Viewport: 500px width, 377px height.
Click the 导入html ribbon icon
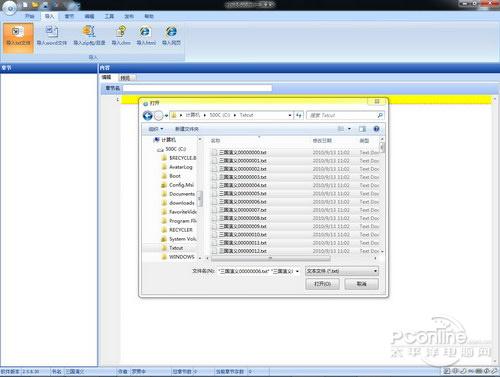pos(146,36)
